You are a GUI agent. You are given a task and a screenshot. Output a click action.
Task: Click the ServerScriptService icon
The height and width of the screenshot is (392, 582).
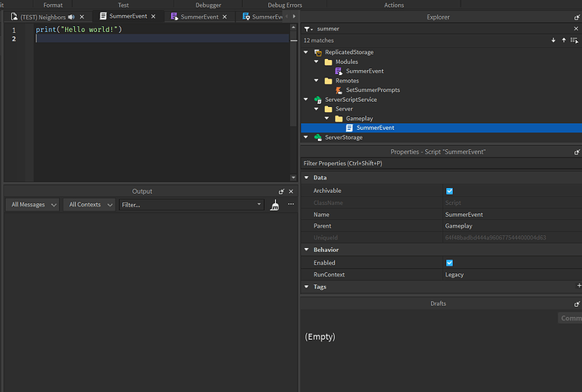(318, 99)
